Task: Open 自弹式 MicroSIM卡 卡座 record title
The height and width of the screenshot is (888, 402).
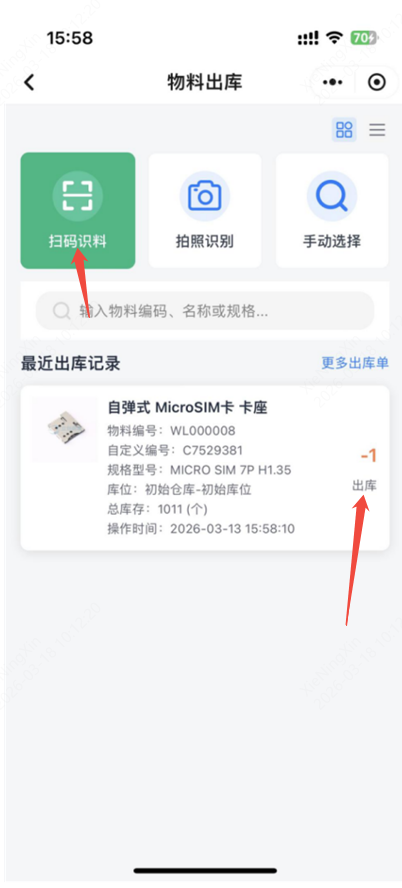Action: tap(187, 407)
